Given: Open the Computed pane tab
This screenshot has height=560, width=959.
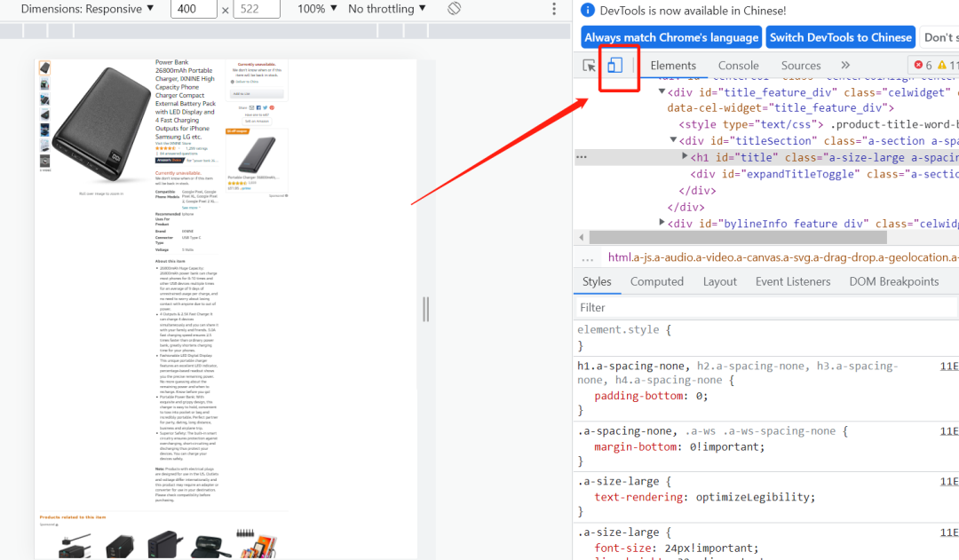Looking at the screenshot, I should tap(657, 282).
